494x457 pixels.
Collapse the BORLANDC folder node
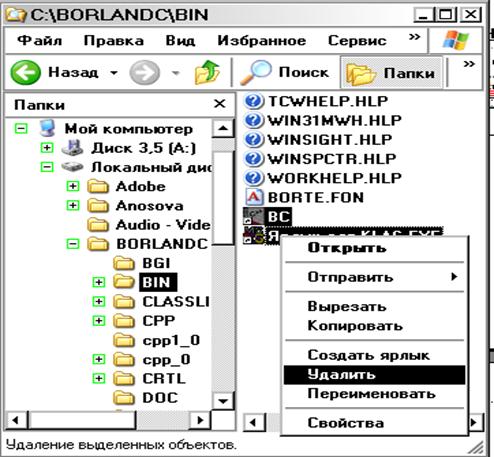pyautogui.click(x=73, y=244)
